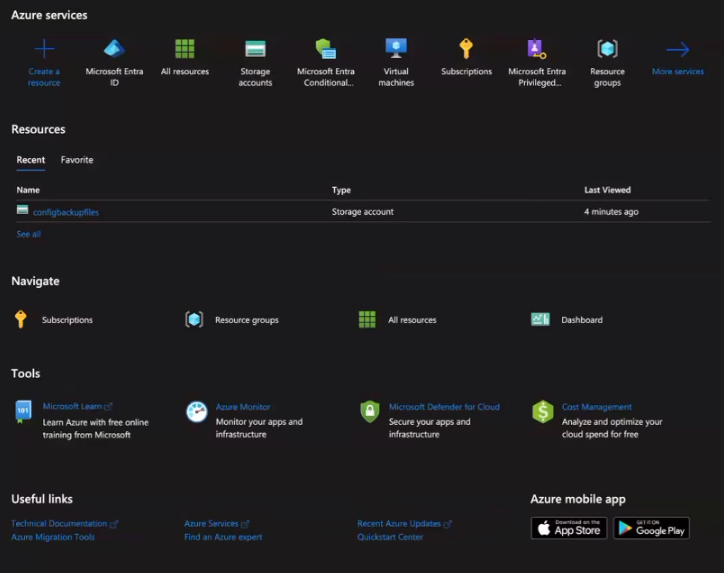Open Microsoft Entra Conditional Access icon
Image resolution: width=724 pixels, height=573 pixels.
325,49
